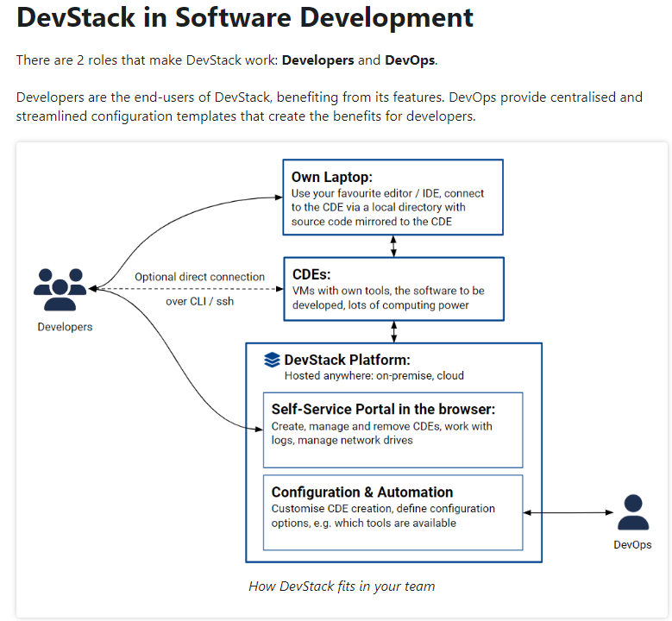
Task: Click the bold 'DevOps' word in intro sentence
Action: (x=410, y=60)
